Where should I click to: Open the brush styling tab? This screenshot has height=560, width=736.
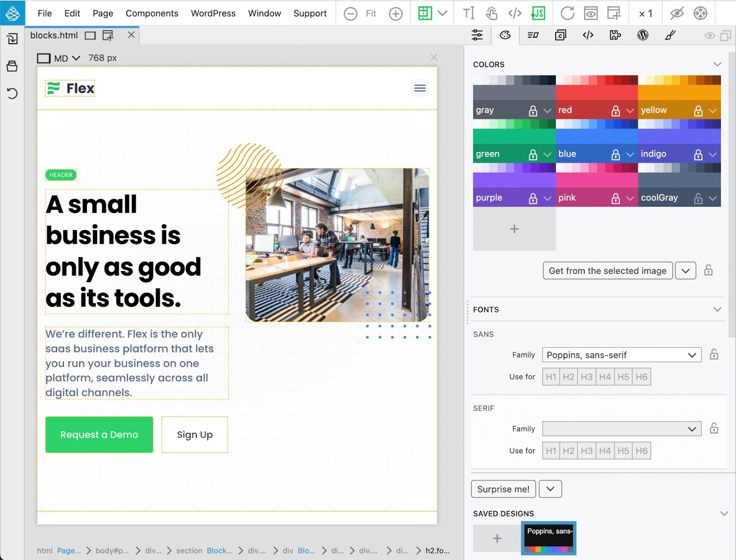(x=671, y=35)
